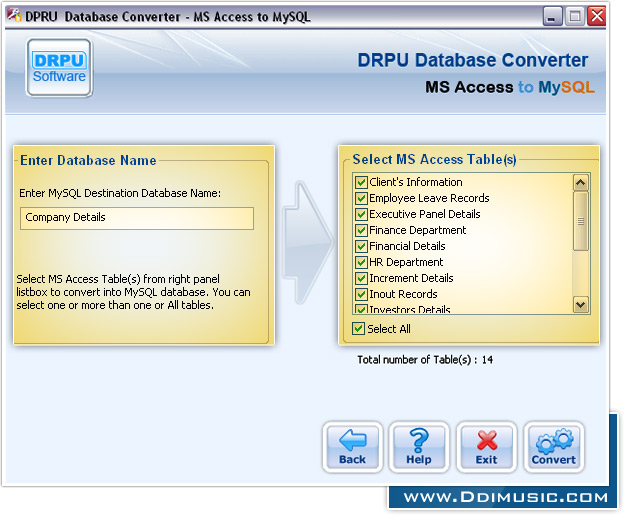Select the 'HR Department' list entry text
The width and height of the screenshot is (624, 515).
[406, 262]
